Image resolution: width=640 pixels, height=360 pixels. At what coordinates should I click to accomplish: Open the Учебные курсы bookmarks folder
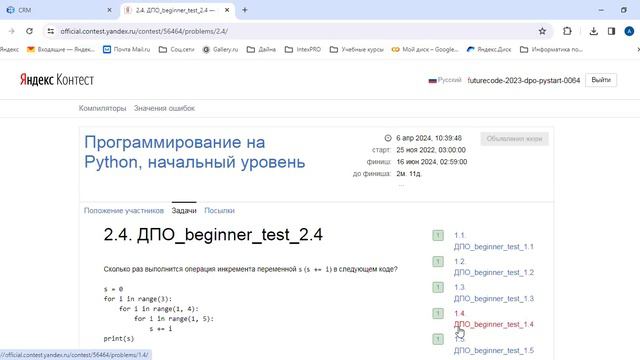(x=356, y=49)
